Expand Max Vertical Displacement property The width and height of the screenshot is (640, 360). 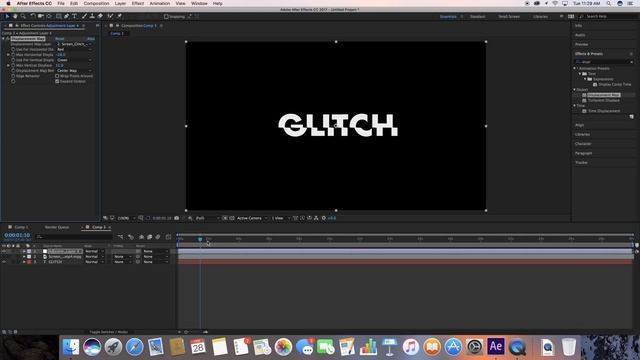[8, 65]
